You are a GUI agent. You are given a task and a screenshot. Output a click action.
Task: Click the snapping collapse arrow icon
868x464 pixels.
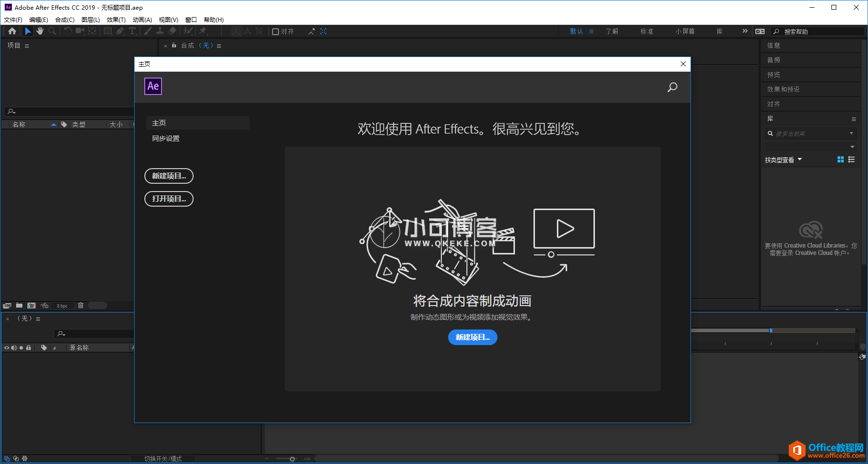(x=312, y=31)
